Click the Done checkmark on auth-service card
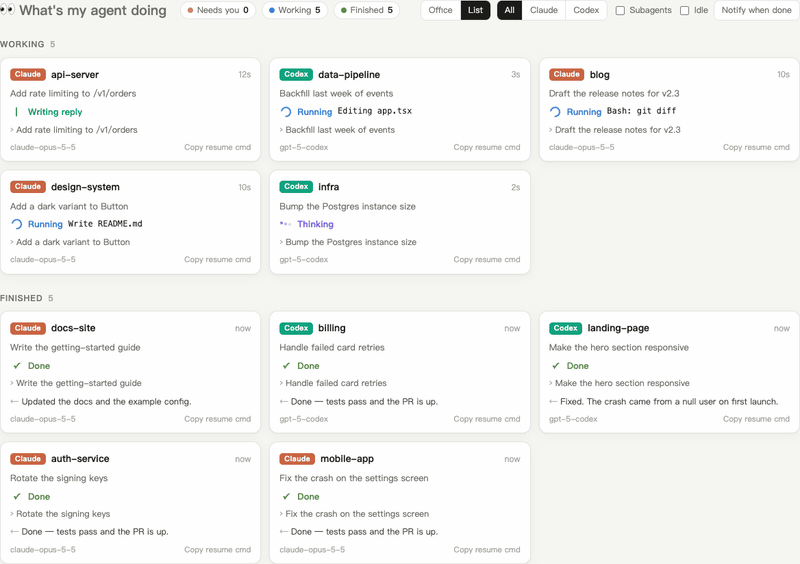 [17, 497]
